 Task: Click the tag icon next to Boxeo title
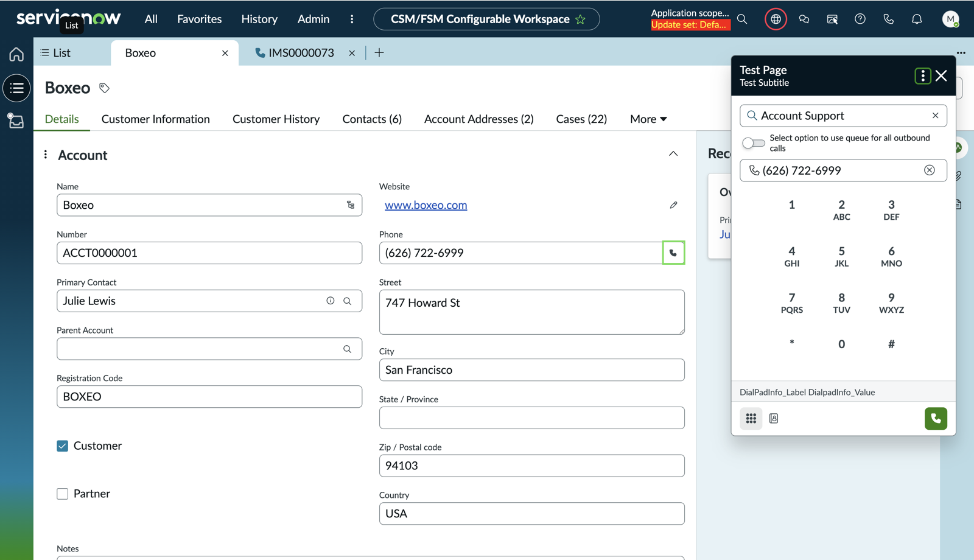pyautogui.click(x=105, y=88)
